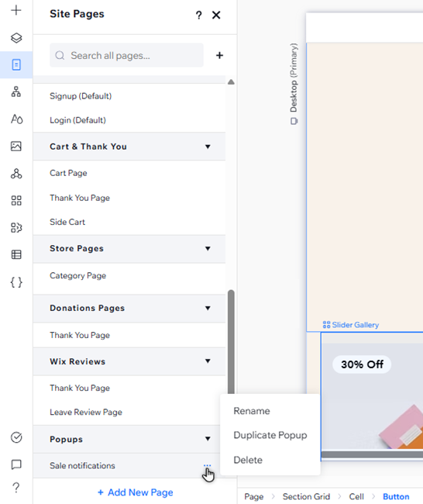423x504 pixels.
Task: Click in the Search all pages field
Action: point(126,55)
